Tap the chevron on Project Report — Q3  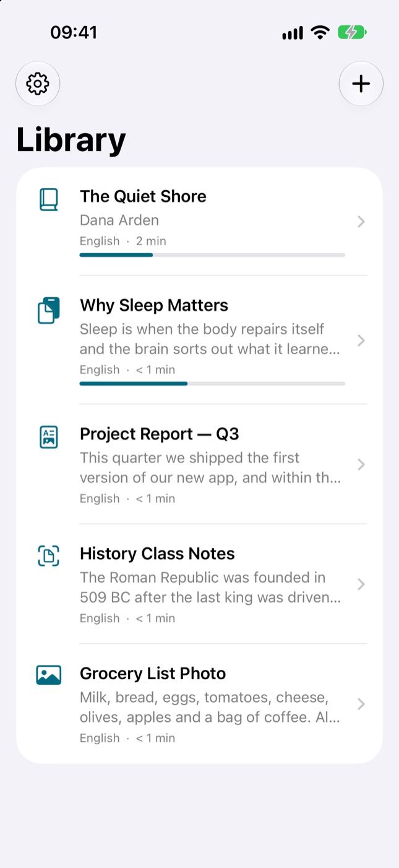pyautogui.click(x=361, y=464)
